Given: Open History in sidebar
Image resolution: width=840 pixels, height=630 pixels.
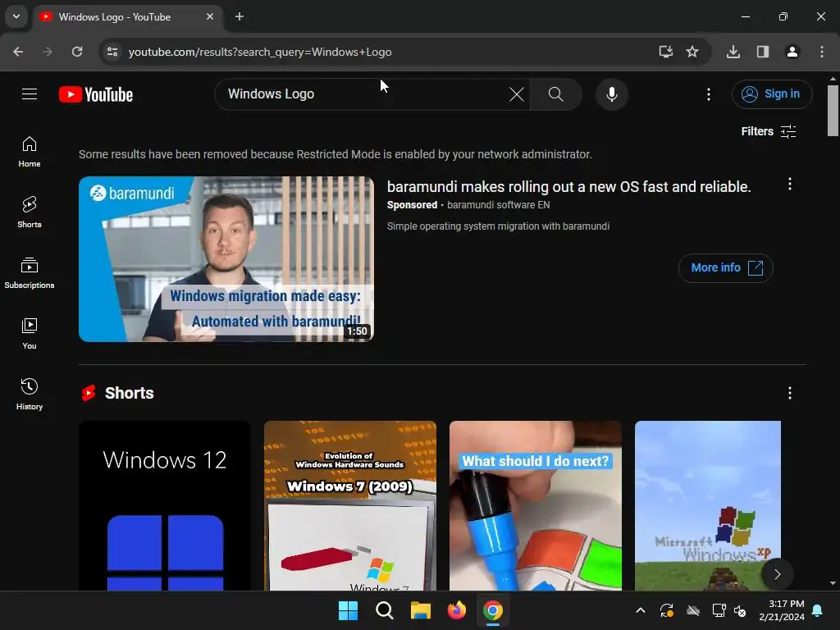Looking at the screenshot, I should coord(30,395).
